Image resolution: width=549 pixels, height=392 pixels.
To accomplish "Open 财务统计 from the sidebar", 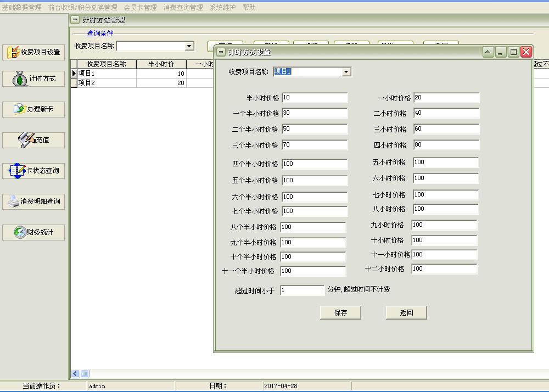I will point(34,232).
